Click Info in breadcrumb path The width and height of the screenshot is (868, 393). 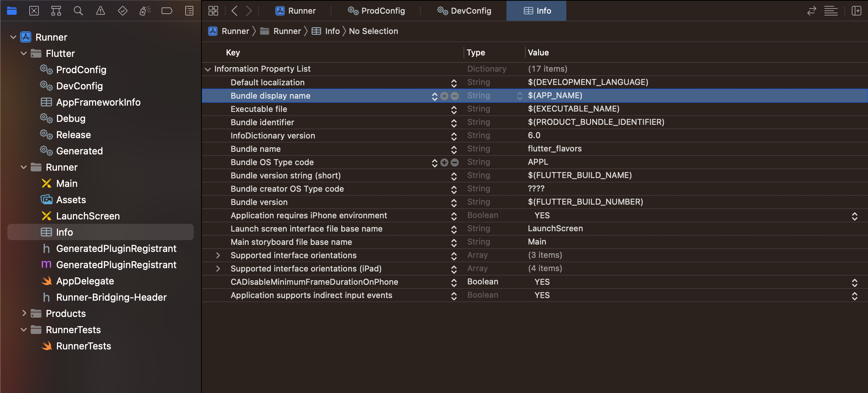pyautogui.click(x=326, y=31)
